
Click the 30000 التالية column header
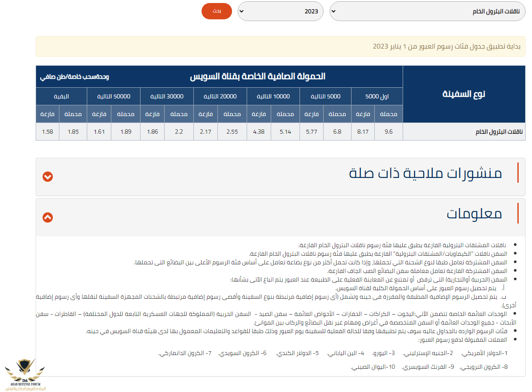167,96
